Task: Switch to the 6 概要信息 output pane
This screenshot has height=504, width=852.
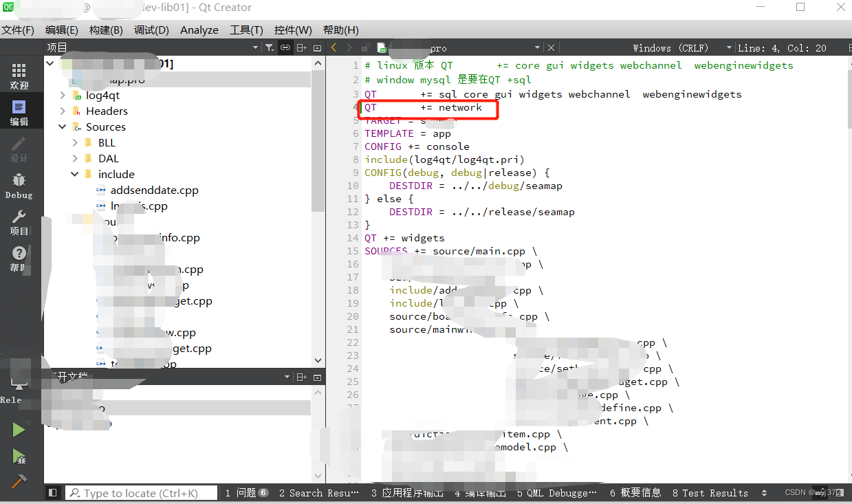Action: [633, 493]
